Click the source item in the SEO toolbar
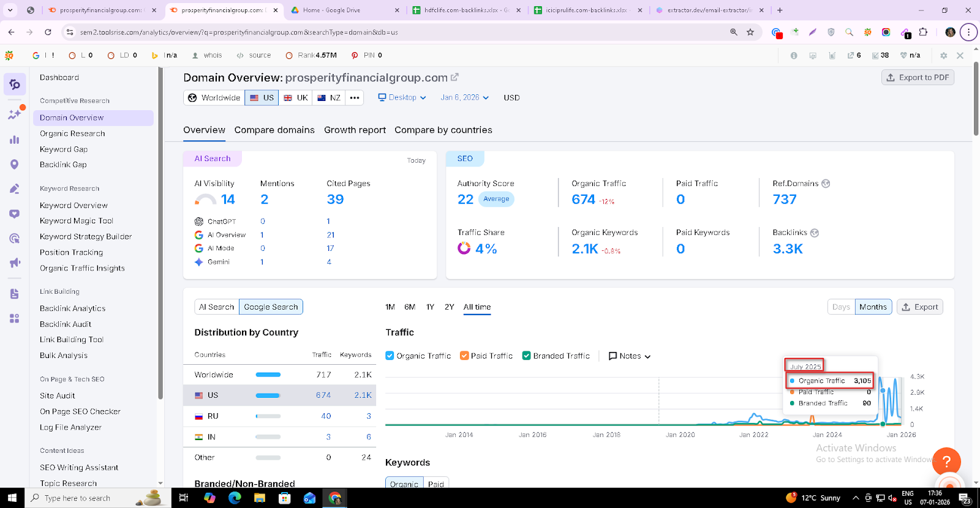Viewport: 980px width, 508px height. 254,55
